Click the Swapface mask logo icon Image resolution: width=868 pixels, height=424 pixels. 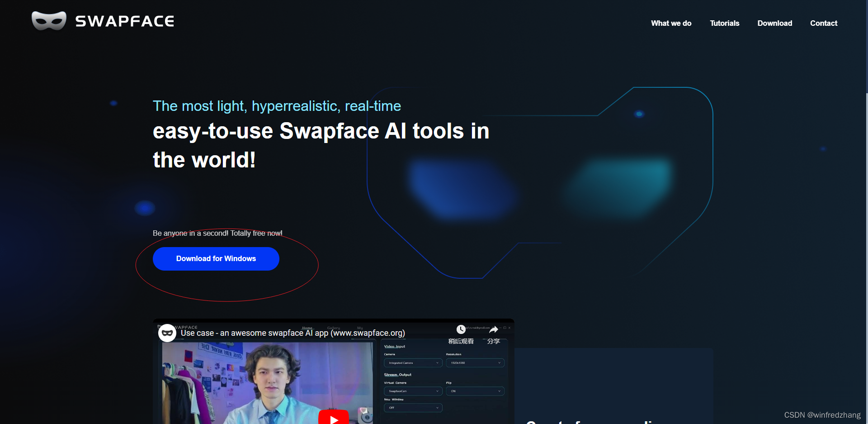point(49,21)
